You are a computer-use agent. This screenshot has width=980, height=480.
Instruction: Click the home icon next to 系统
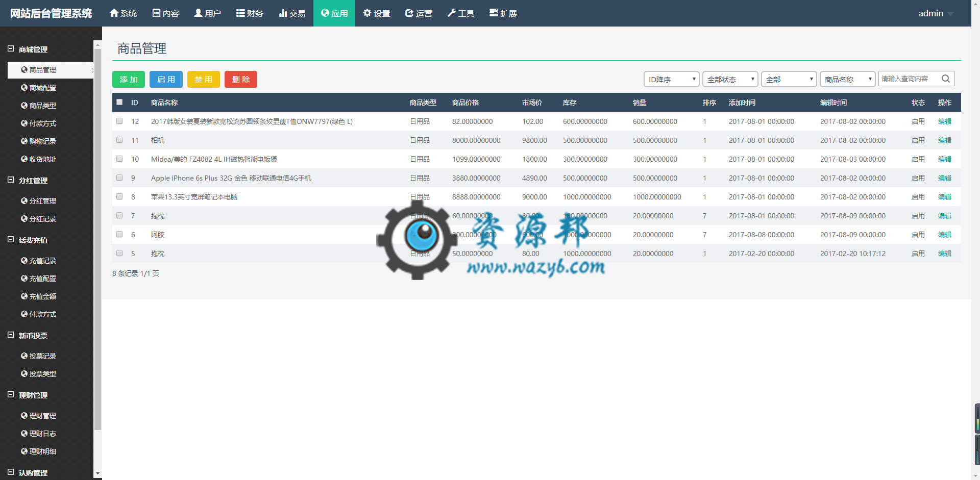pos(114,13)
